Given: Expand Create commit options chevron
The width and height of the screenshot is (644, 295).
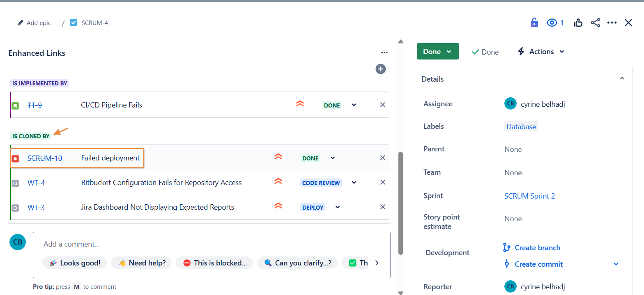Looking at the screenshot, I should point(616,264).
